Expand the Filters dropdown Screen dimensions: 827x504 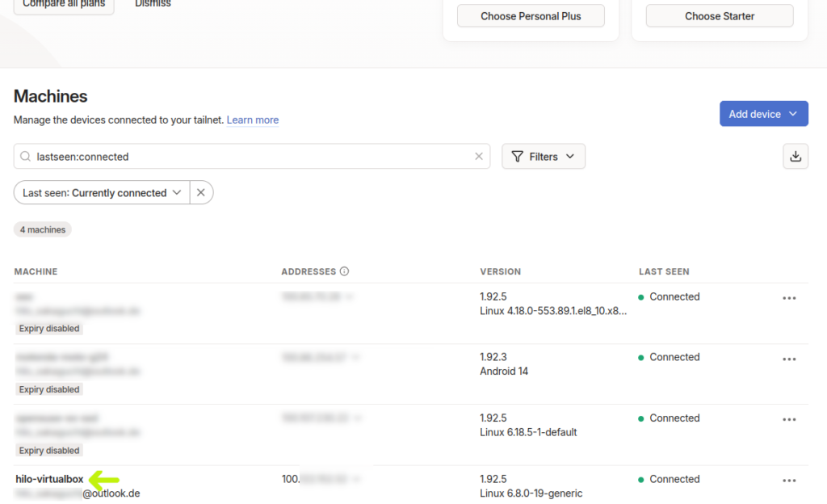(544, 157)
